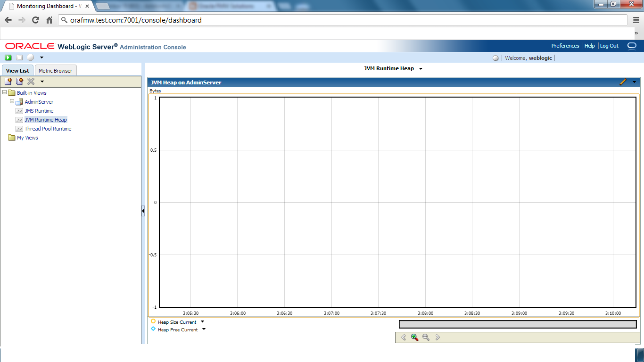Delete the selected view with X icon
This screenshot has width=644, height=362.
[30, 81]
